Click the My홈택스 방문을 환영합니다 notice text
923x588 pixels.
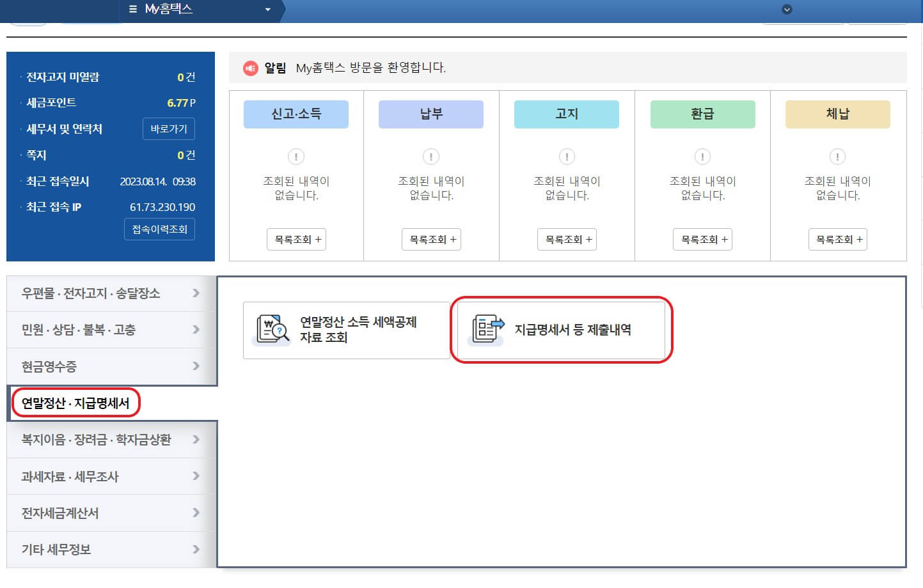pos(371,68)
